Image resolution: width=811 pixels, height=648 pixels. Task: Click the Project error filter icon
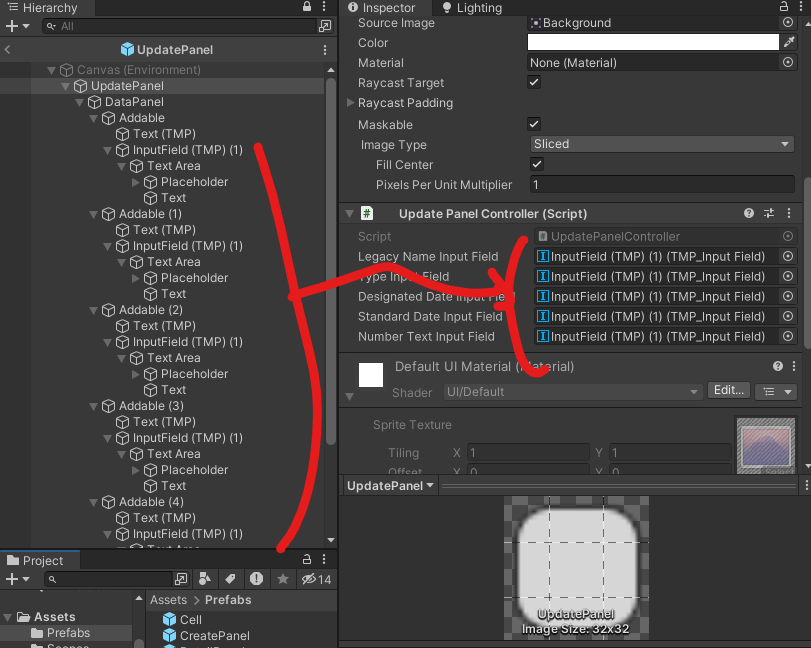256,579
